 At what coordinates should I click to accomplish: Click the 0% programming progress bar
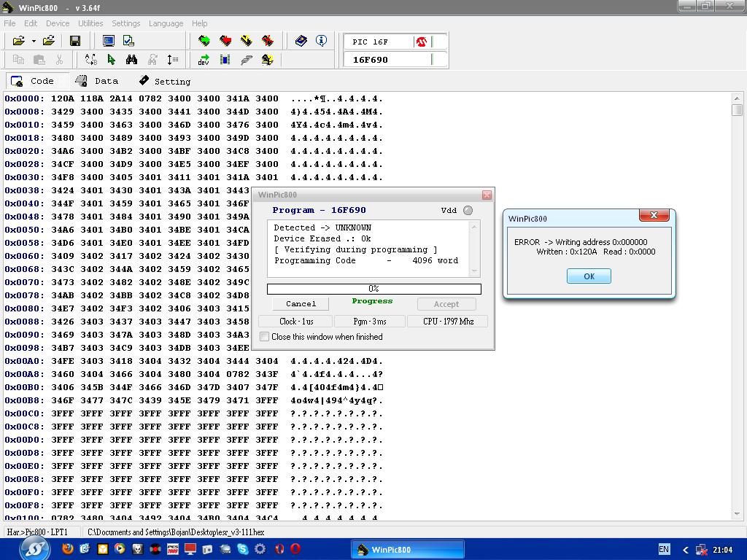tap(373, 289)
